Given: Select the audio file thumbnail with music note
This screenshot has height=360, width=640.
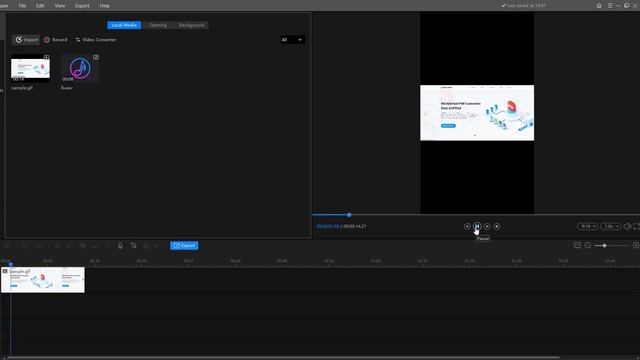Looking at the screenshot, I should 80,68.
